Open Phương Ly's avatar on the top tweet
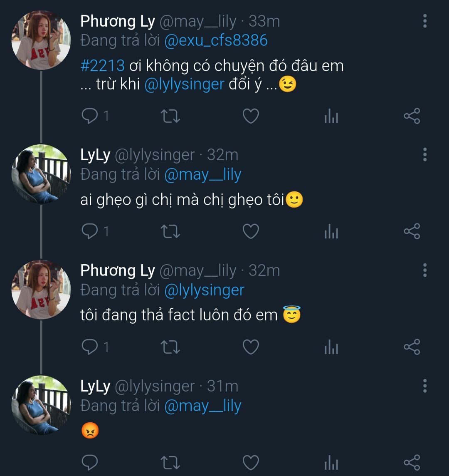The image size is (449, 476). pyautogui.click(x=41, y=40)
